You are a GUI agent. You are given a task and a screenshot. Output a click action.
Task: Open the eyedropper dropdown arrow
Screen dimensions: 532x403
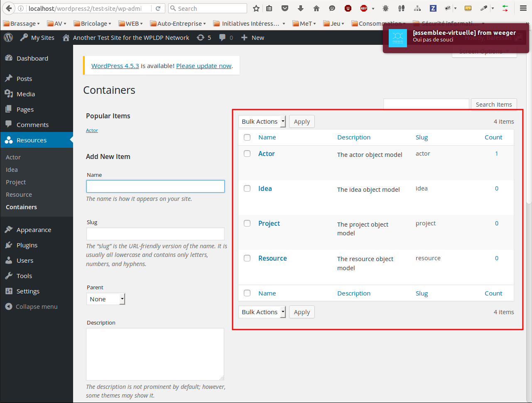(x=493, y=8)
